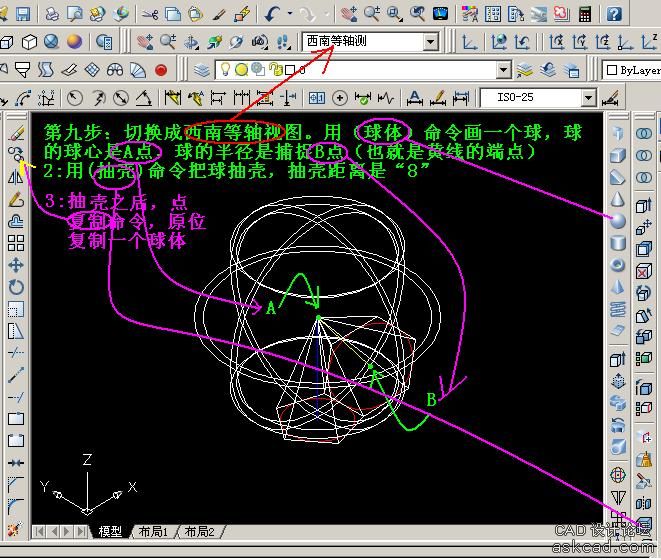Select the Trim tool
The image size is (661, 560).
pyautogui.click(x=16, y=353)
